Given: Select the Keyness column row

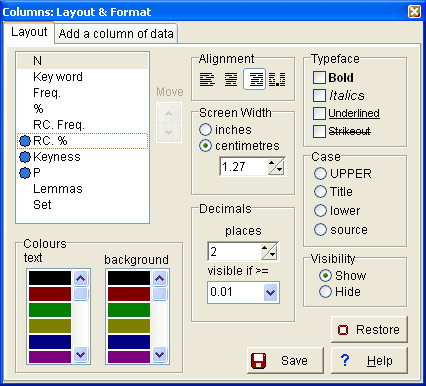Looking at the screenshot, I should click(x=82, y=157).
